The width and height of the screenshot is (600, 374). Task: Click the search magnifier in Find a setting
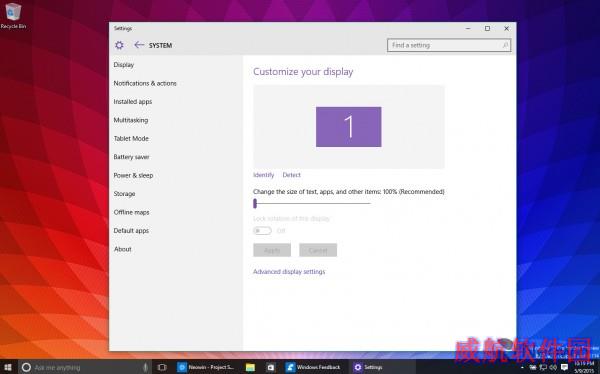pyautogui.click(x=505, y=45)
